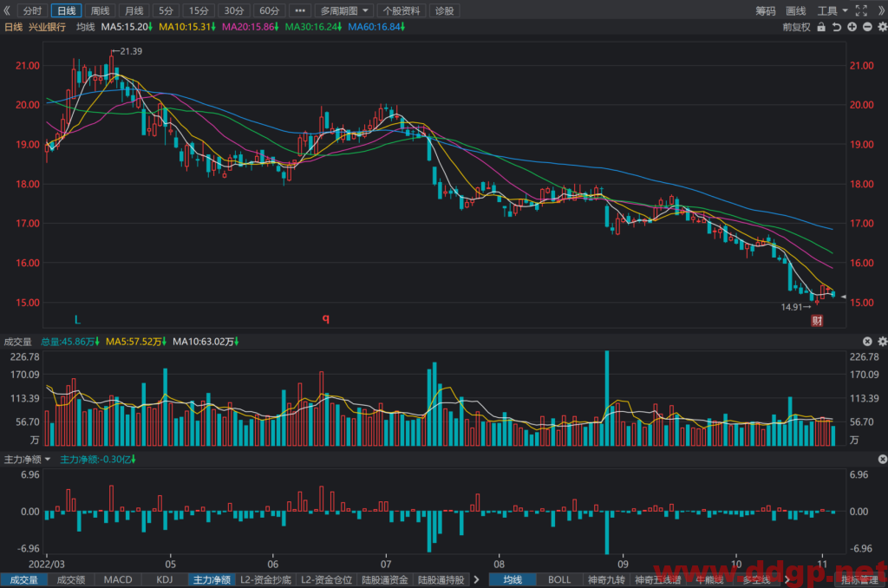Close the 成交量 volume panel

867,341
